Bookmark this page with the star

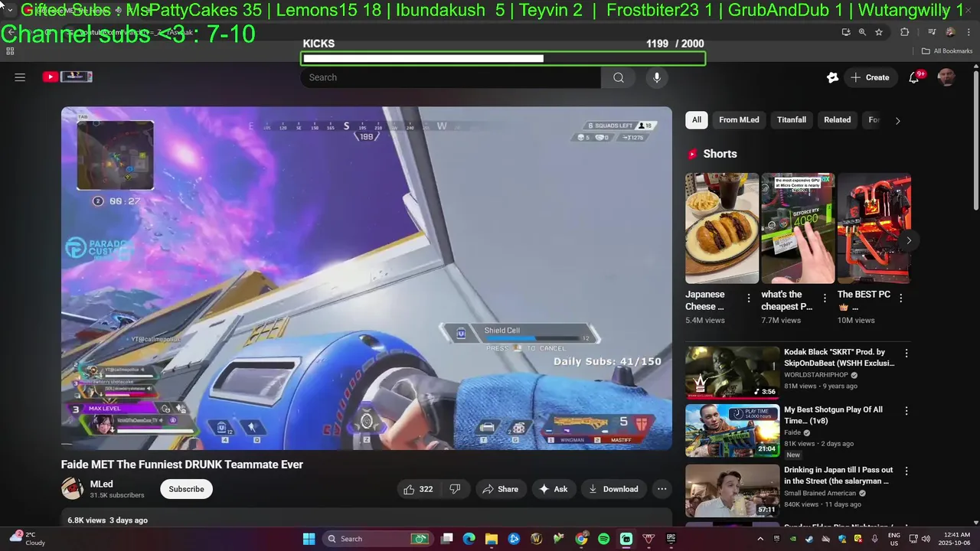(879, 32)
